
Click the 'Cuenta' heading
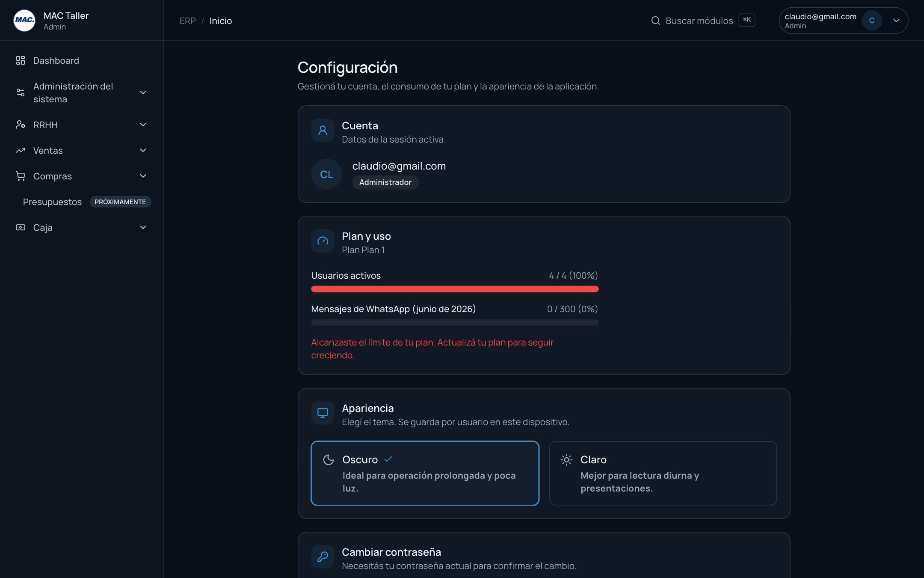point(360,125)
